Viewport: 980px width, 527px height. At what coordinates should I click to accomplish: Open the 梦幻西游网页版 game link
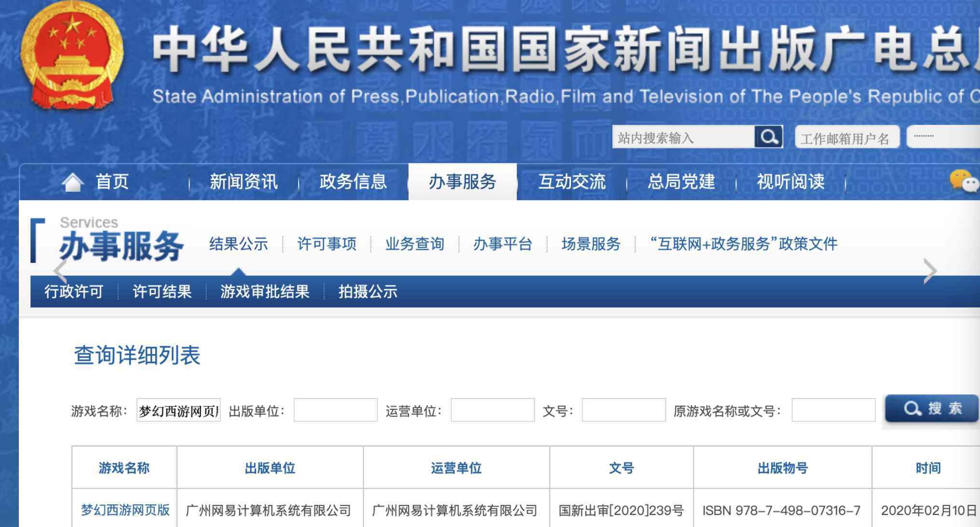[x=125, y=510]
